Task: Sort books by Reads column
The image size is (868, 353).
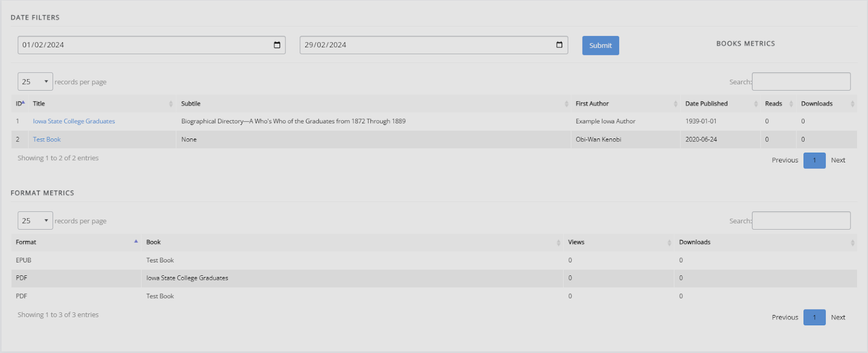Action: pos(778,104)
